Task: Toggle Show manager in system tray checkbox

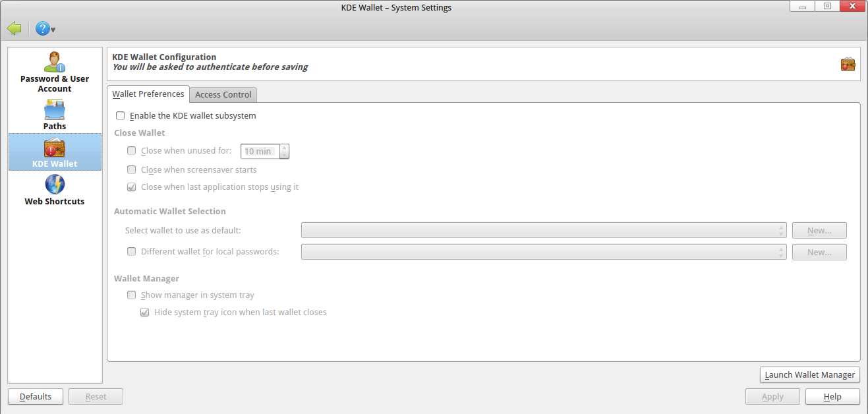Action: coord(132,295)
